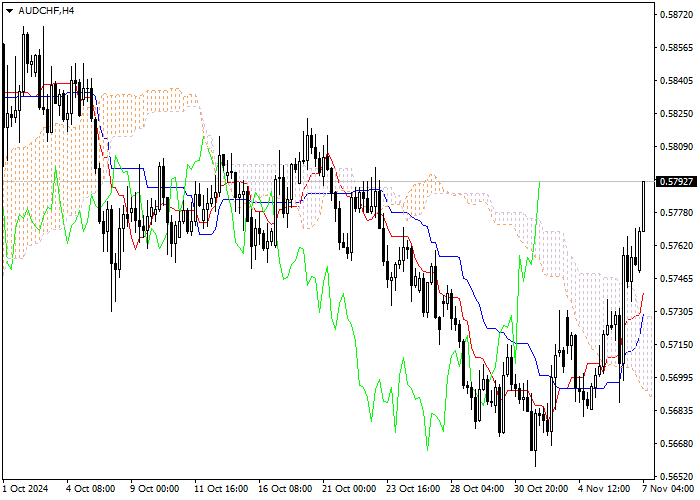This screenshot has width=700, height=500.
Task: Click price axis label 0.56835
Action: (676, 411)
